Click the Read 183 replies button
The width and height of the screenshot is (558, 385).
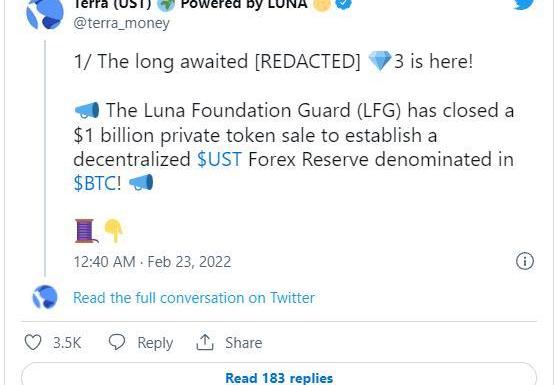pos(279,374)
